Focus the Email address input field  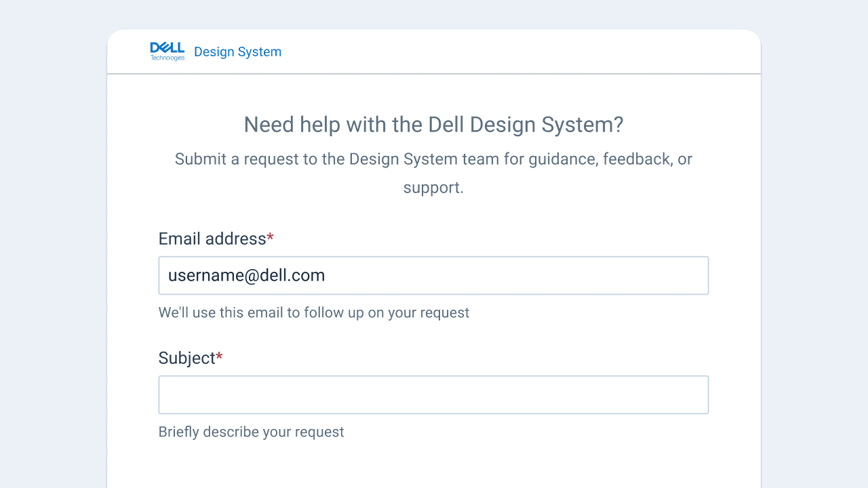point(433,275)
